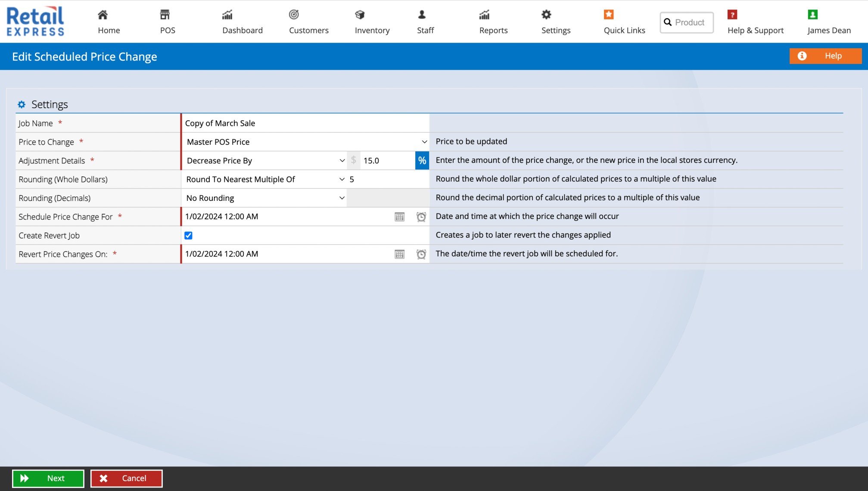868x491 pixels.
Task: Select the Settings menu label
Action: coord(556,30)
